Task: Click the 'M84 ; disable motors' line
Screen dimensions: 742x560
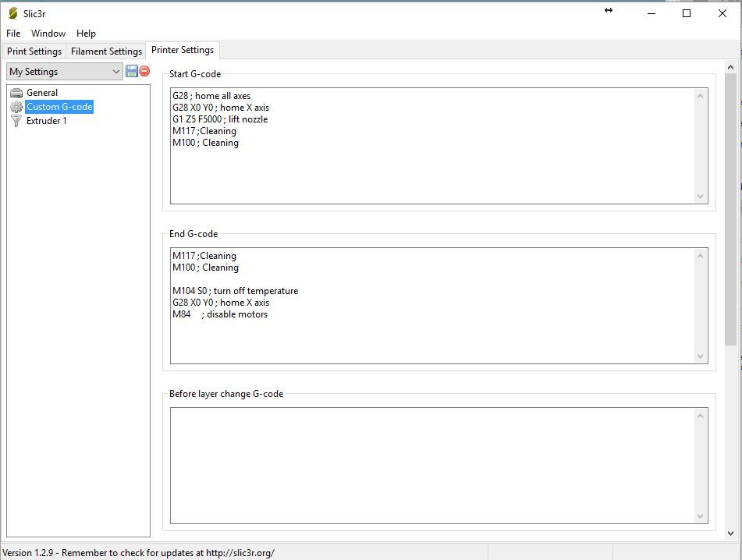Action: pyautogui.click(x=220, y=314)
